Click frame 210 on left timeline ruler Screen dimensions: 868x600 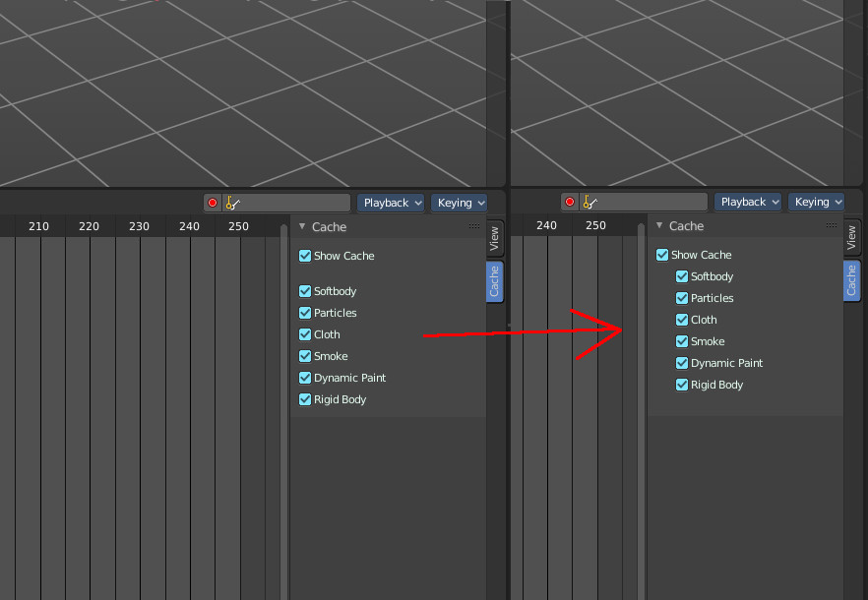pos(38,226)
